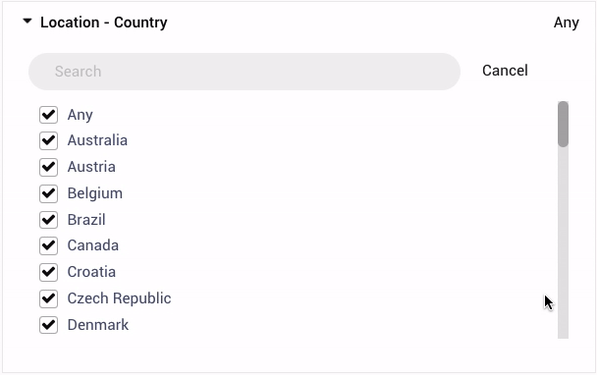Deselect the Belgium checkbox
This screenshot has width=597, height=375.
(x=48, y=193)
